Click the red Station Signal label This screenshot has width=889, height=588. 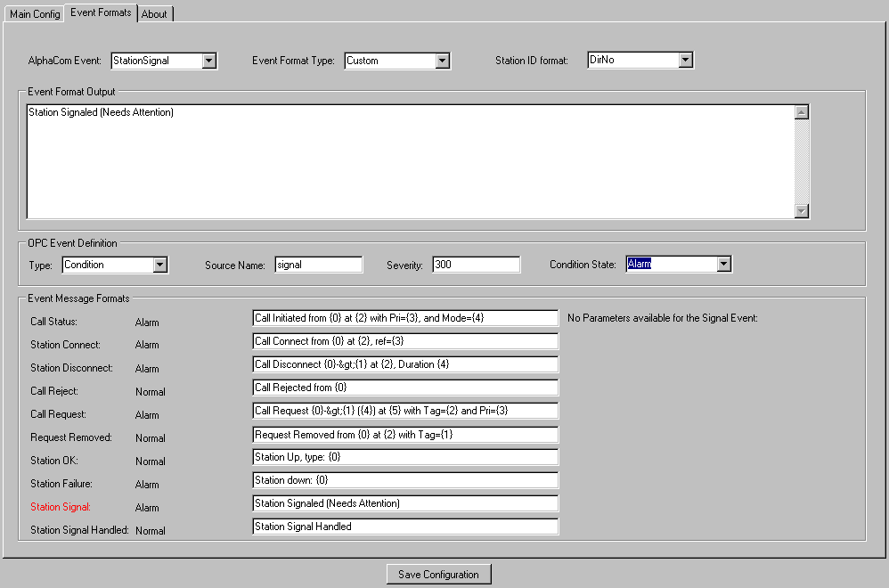coord(61,507)
